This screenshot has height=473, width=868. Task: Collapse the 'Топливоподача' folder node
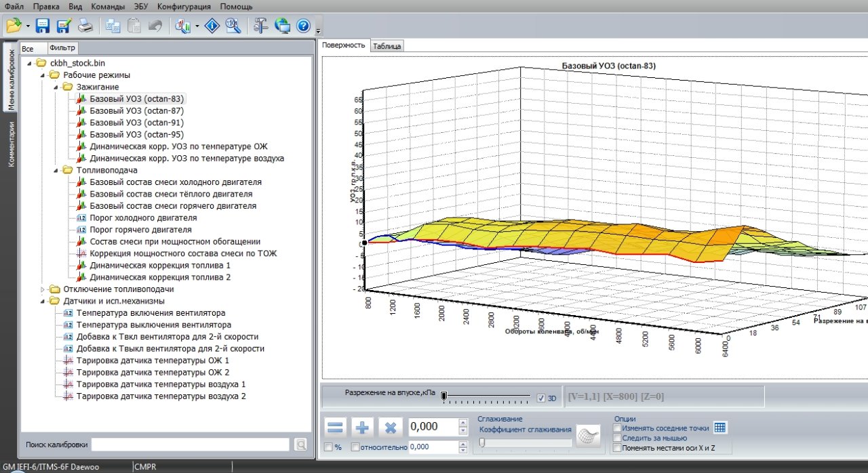[x=54, y=170]
